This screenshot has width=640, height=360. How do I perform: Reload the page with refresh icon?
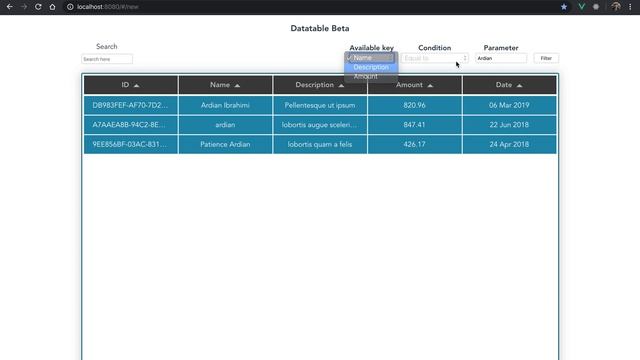(x=38, y=7)
